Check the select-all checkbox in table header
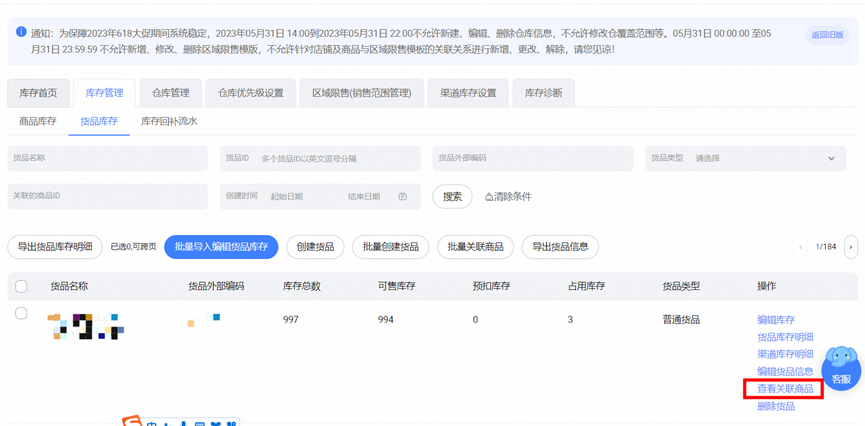Viewport: 865px width, 426px height. click(21, 286)
